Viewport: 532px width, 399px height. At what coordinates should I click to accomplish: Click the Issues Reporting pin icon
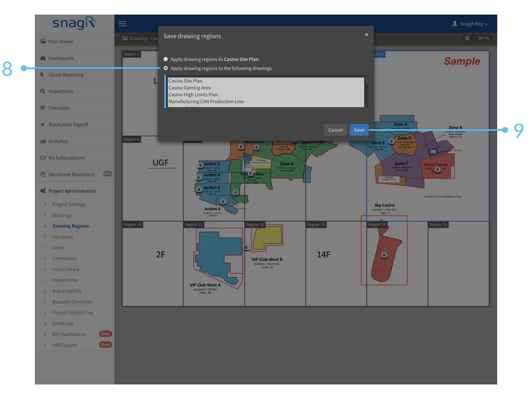coord(42,75)
